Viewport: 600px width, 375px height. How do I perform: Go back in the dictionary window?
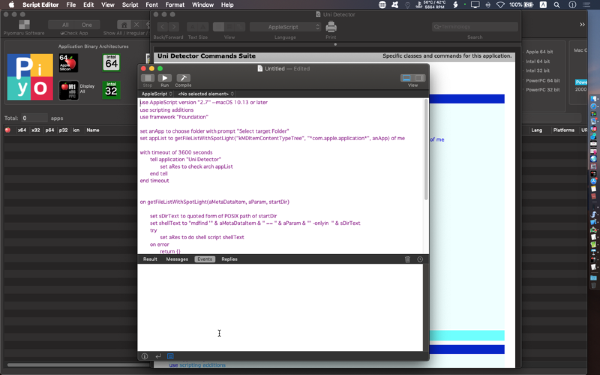tap(163, 27)
